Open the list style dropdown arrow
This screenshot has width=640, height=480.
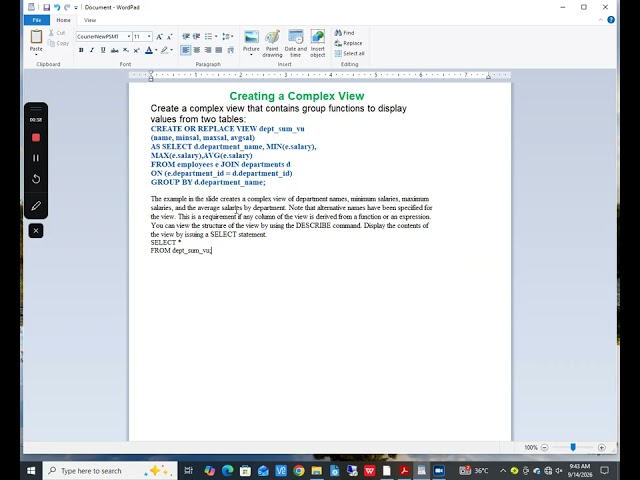216,37
